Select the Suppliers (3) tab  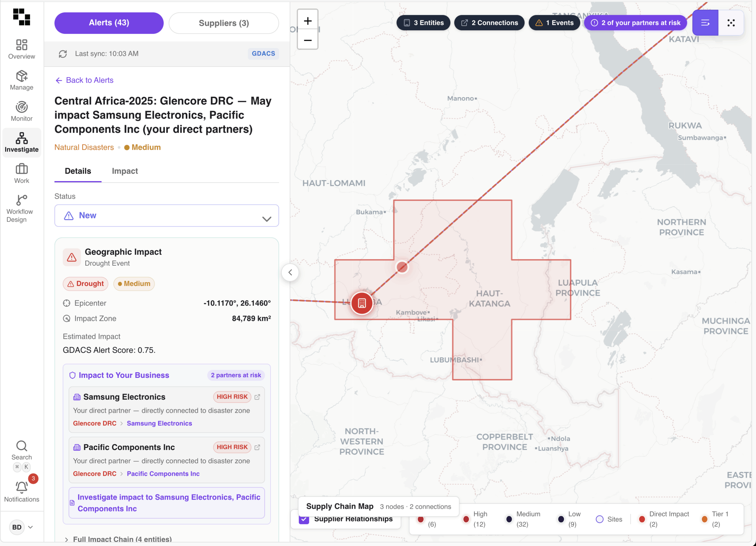point(224,23)
